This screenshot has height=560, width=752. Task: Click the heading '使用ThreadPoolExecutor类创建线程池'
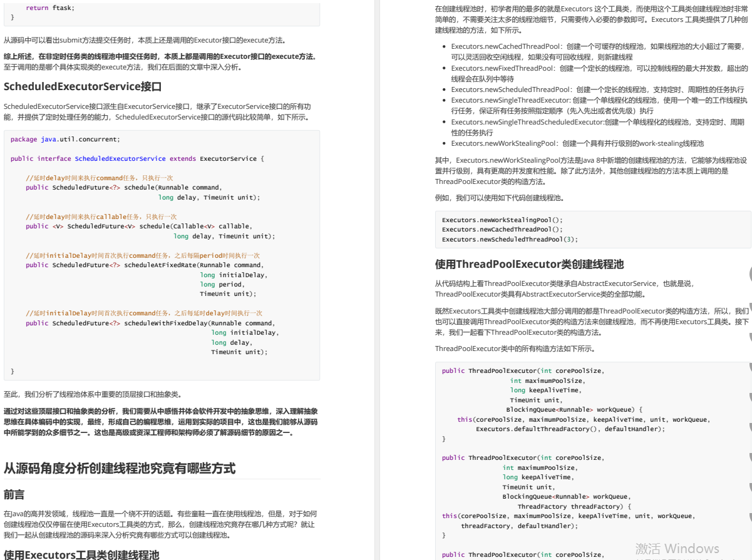(529, 264)
